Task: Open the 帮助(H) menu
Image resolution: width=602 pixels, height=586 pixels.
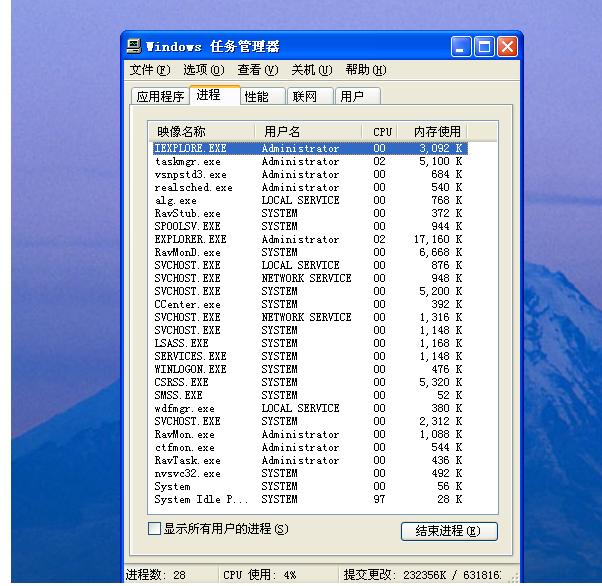Action: [x=366, y=70]
